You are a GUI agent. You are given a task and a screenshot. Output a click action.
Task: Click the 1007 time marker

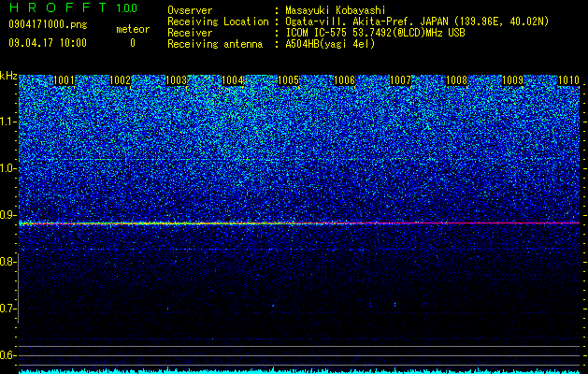[400, 80]
